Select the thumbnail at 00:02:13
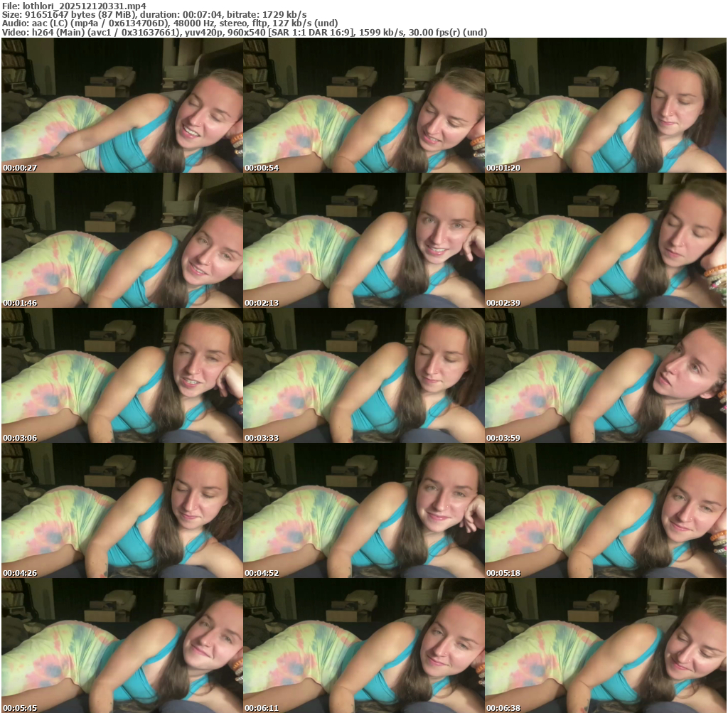This screenshot has height=713, width=728. [364, 240]
